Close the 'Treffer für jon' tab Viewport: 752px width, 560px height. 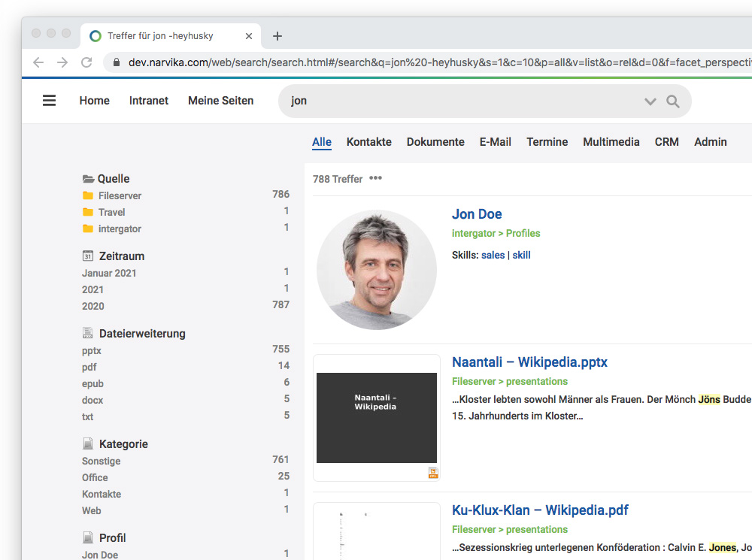pyautogui.click(x=248, y=36)
